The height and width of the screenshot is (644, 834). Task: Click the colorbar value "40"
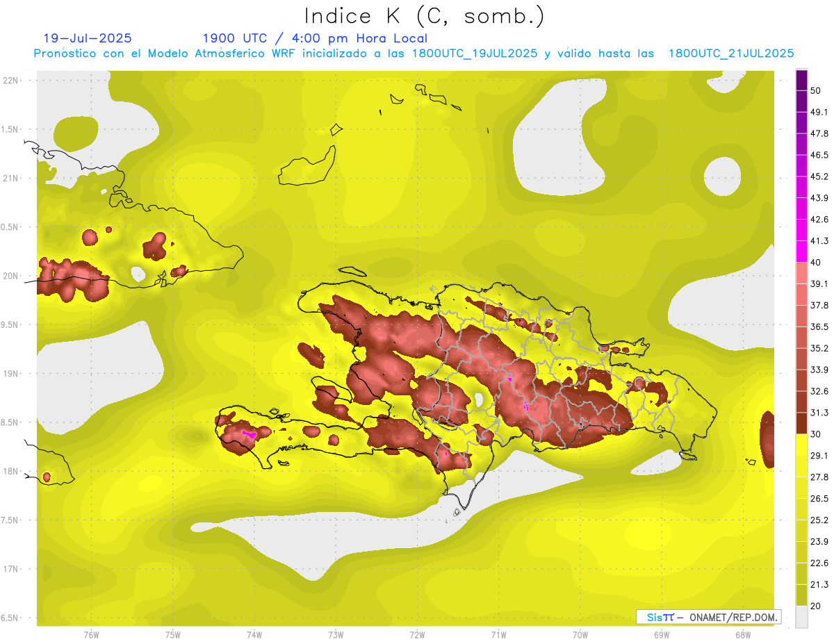(x=816, y=263)
